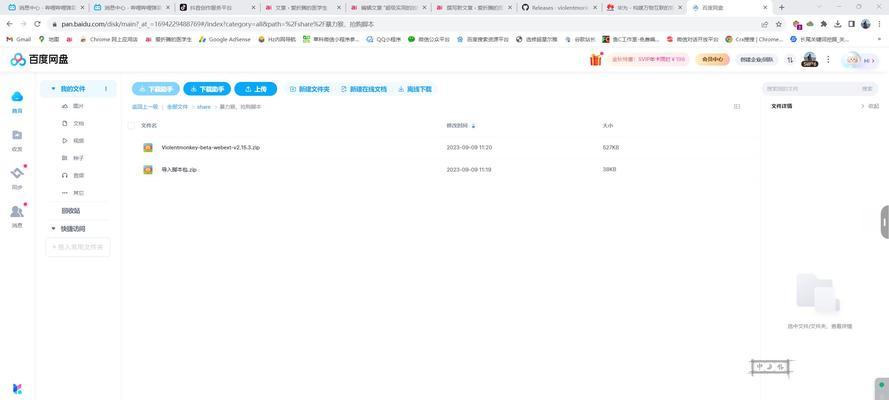Open 回收站 recycle bin
Screen dimensions: 889x400
pos(71,211)
